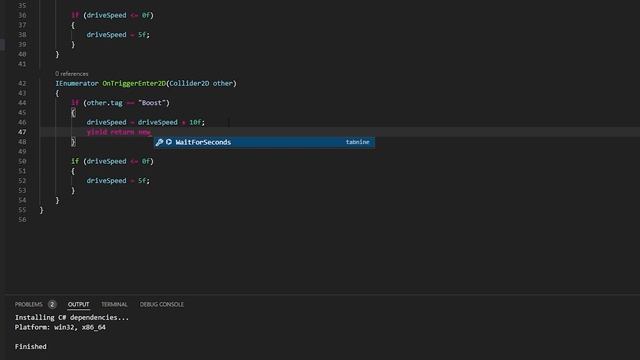Open the PROBLEMS panel tab

29,304
